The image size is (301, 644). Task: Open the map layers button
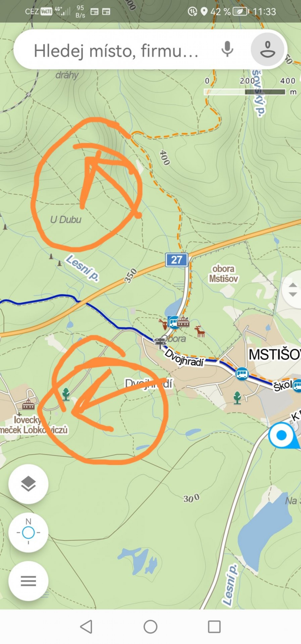28,484
